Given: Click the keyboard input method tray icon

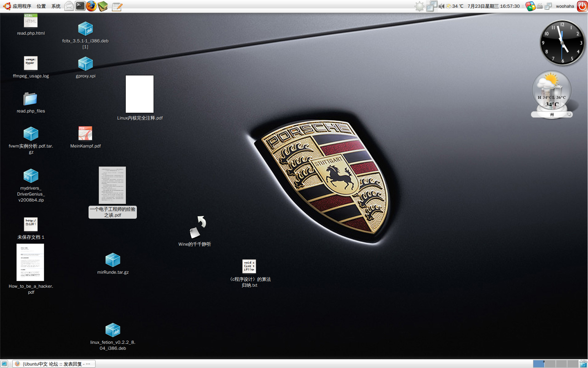Looking at the screenshot, I should pyautogui.click(x=540, y=6).
